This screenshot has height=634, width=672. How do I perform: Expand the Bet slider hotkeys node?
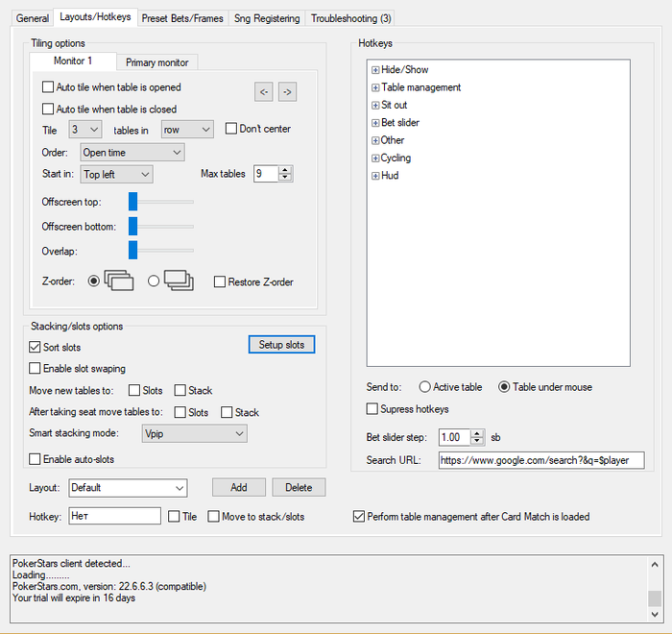(x=375, y=123)
